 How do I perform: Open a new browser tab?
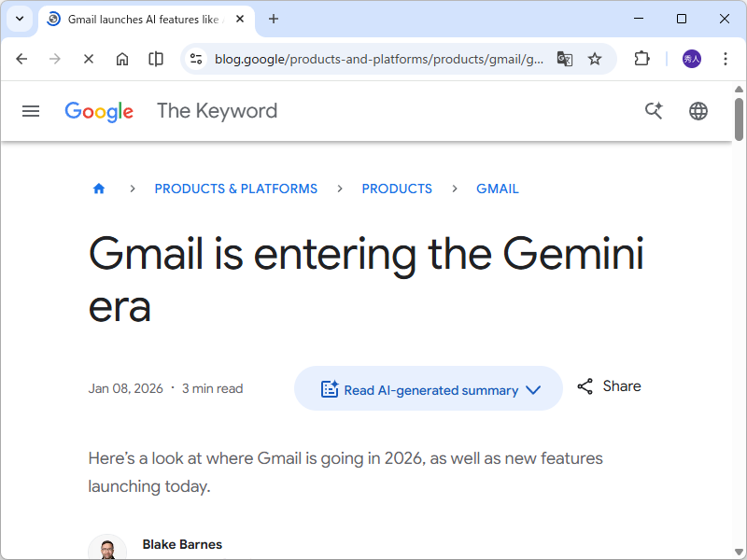tap(274, 19)
